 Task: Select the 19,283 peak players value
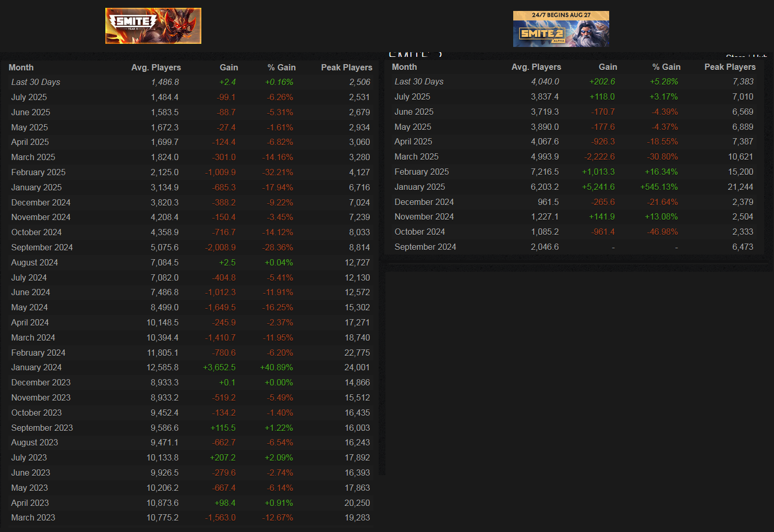pyautogui.click(x=357, y=517)
